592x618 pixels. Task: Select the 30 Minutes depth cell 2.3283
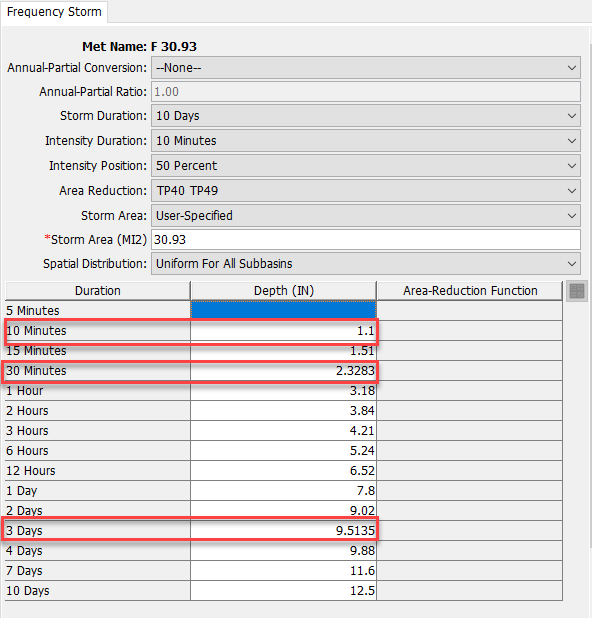pos(283,371)
